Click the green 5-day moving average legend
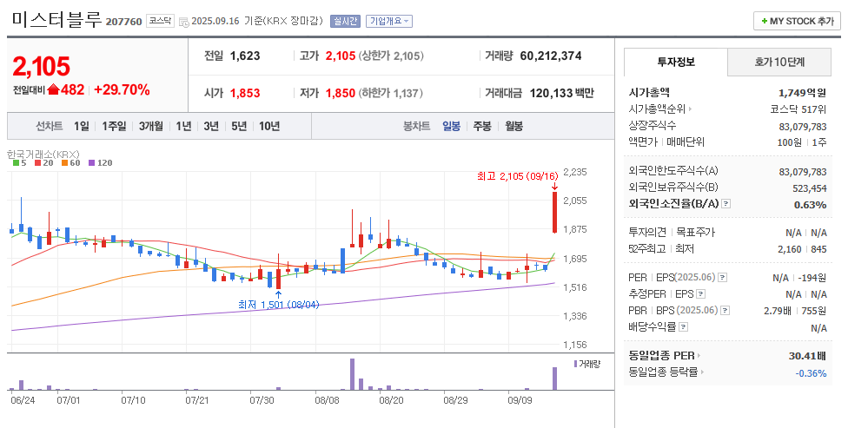This screenshot has height=428, width=868. tap(19, 163)
